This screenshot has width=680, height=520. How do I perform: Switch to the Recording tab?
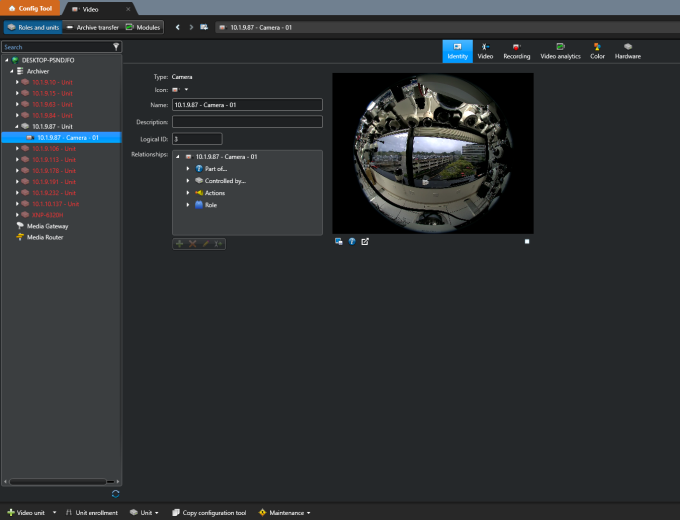click(517, 51)
